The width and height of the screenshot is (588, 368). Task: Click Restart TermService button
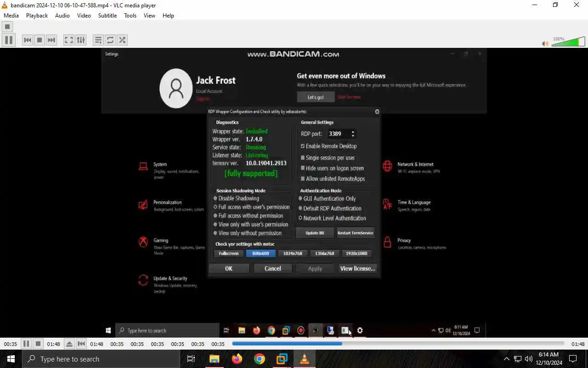356,233
